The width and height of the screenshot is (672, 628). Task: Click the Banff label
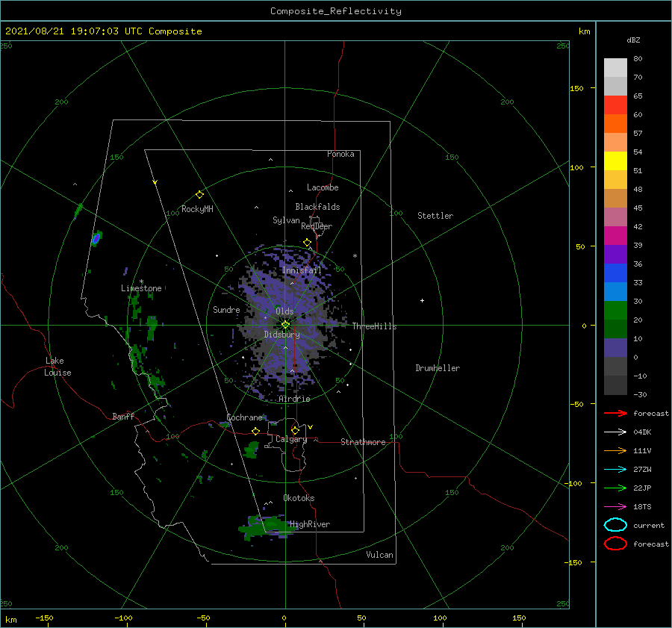(x=123, y=416)
